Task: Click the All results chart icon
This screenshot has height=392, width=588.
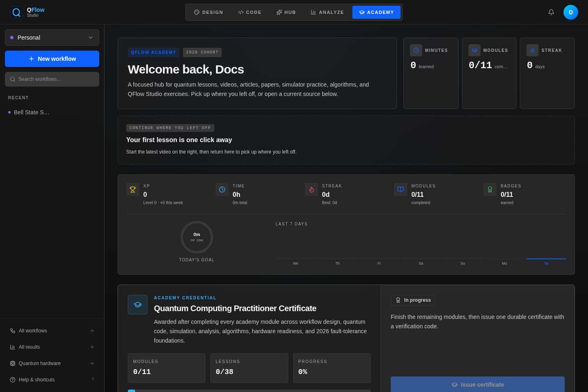Action: (x=13, y=347)
